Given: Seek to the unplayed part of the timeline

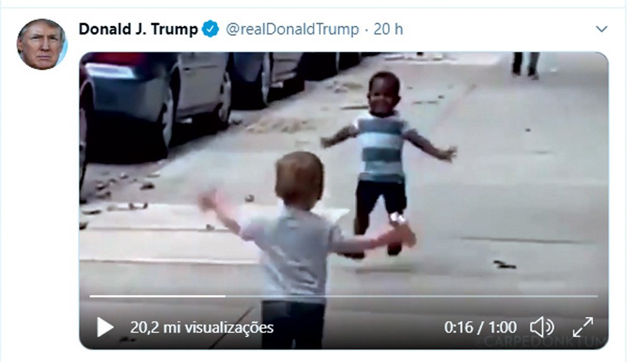Looking at the screenshot, I should point(411,296).
